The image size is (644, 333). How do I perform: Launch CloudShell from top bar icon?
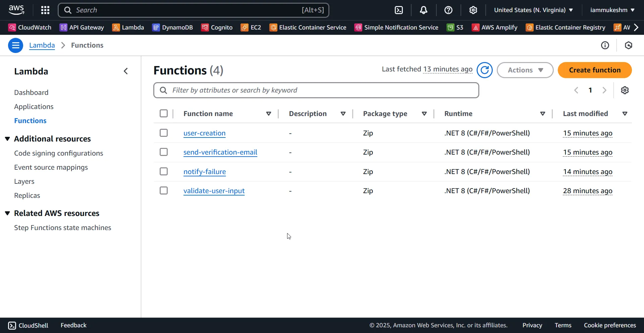coord(399,10)
